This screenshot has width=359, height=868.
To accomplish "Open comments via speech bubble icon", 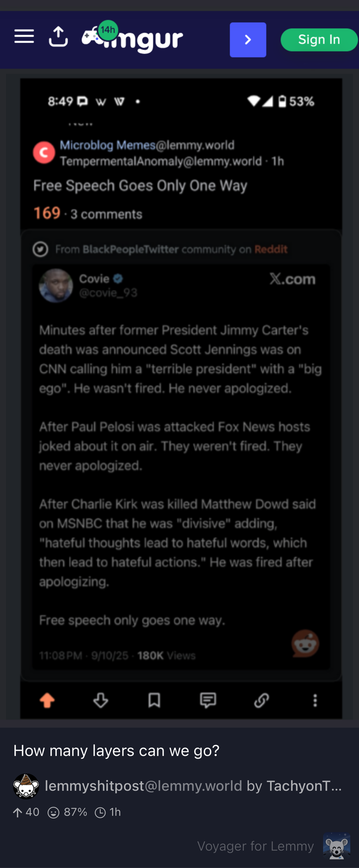I will point(208,700).
